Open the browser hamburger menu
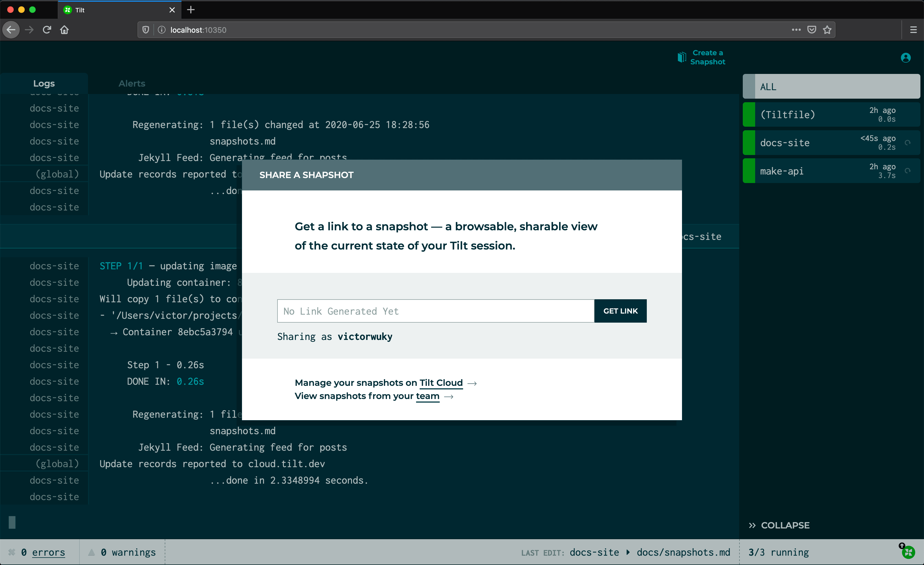The image size is (924, 565). [x=914, y=30]
